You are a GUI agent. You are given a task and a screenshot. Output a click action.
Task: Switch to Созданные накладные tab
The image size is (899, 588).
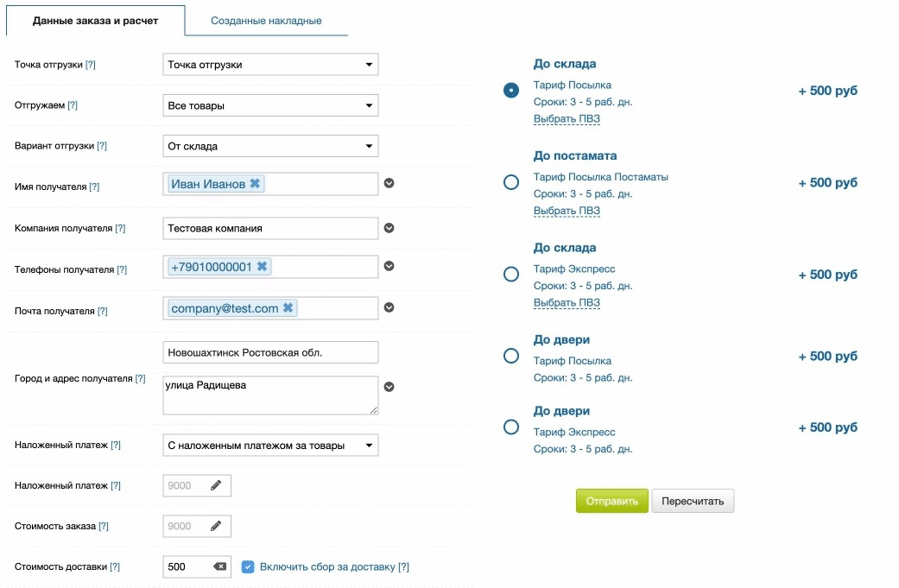click(266, 21)
